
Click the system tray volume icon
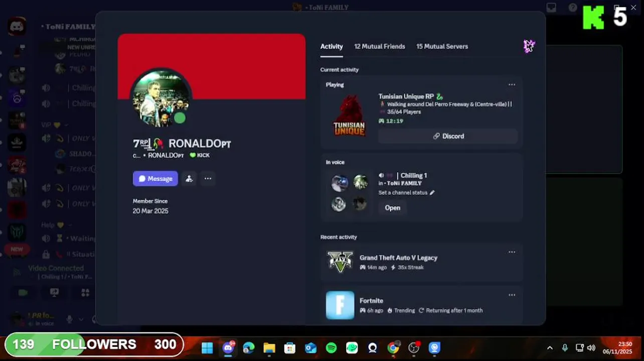591,347
